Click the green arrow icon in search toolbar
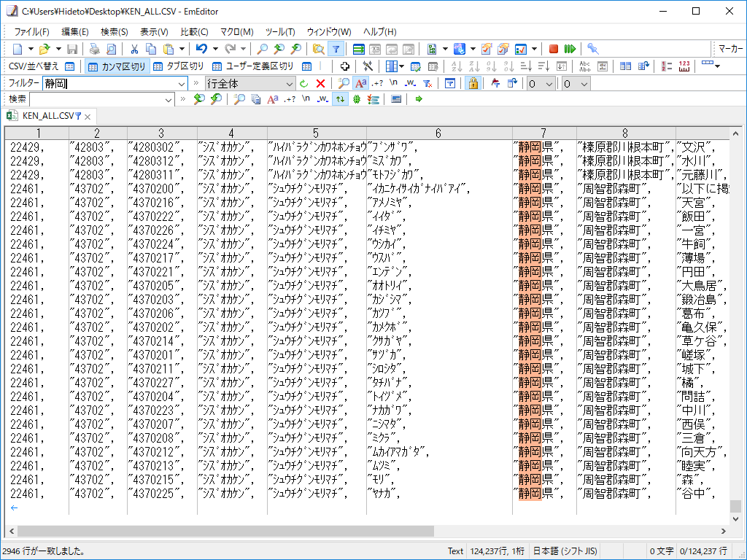 click(419, 99)
